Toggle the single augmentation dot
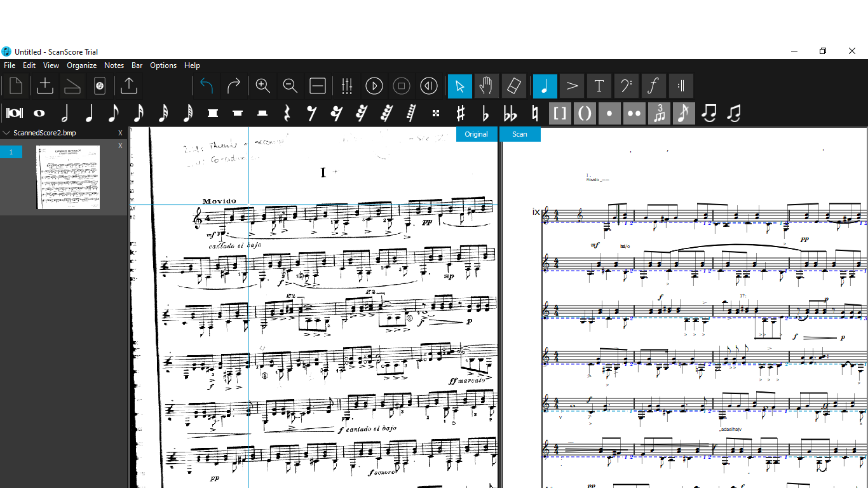The height and width of the screenshot is (488, 868). pos(609,113)
